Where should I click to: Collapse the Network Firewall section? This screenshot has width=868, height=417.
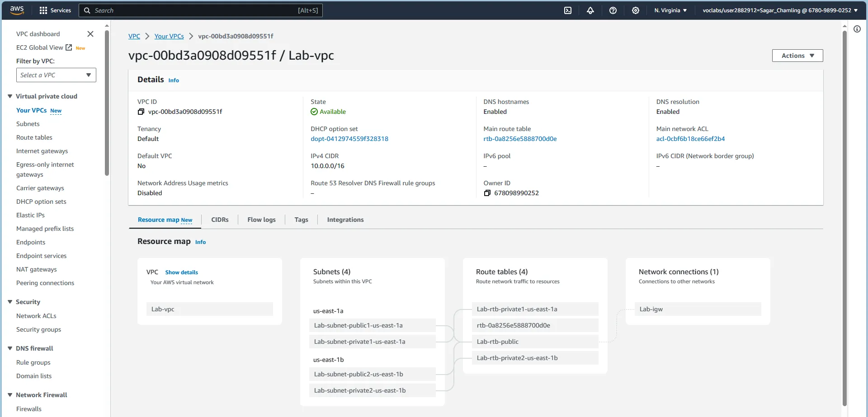(10, 395)
